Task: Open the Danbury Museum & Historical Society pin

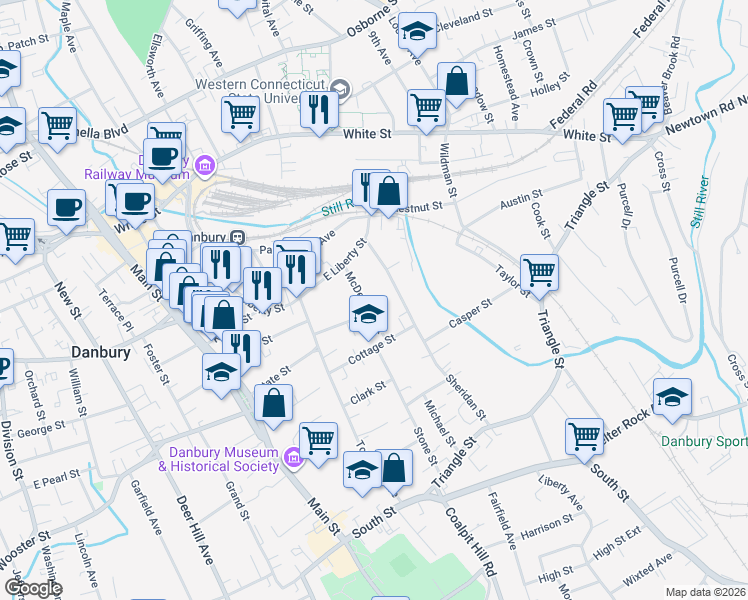Action: point(293,458)
